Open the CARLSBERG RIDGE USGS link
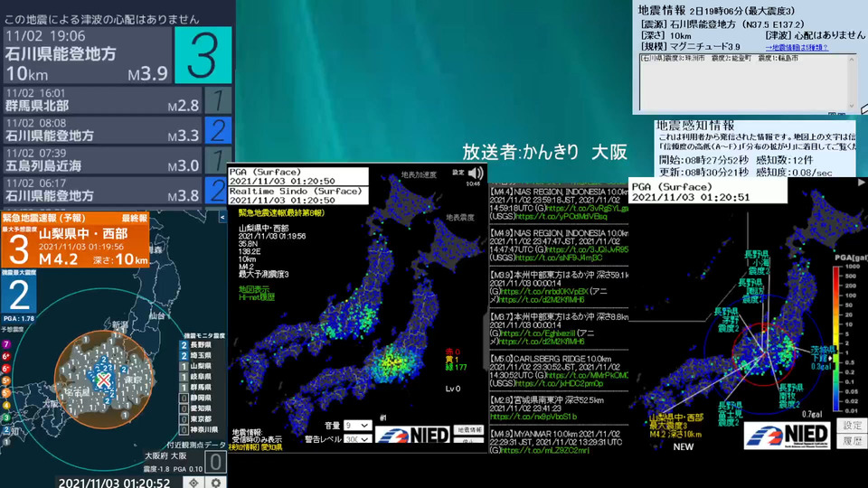868x488 pixels. (x=559, y=383)
